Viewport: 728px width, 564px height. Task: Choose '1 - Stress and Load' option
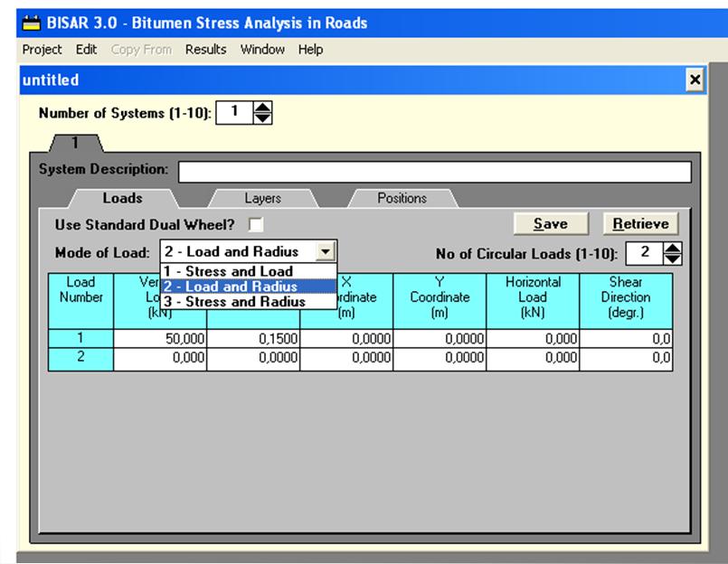point(249,271)
